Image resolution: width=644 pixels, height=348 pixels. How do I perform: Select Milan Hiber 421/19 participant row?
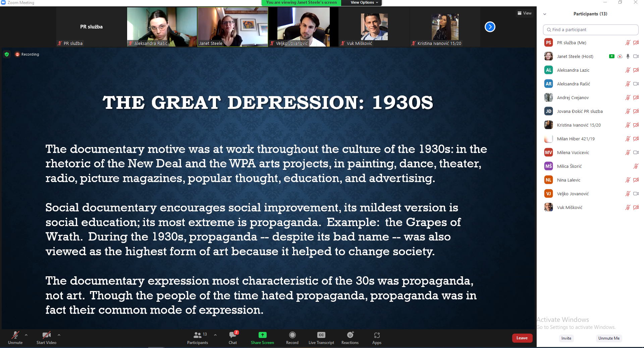coord(590,139)
